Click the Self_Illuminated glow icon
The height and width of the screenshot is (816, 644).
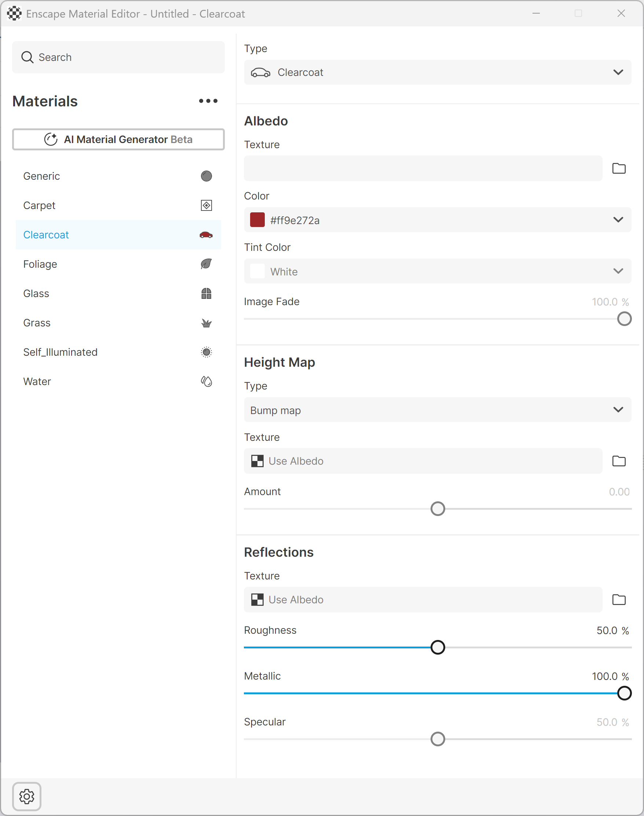206,352
